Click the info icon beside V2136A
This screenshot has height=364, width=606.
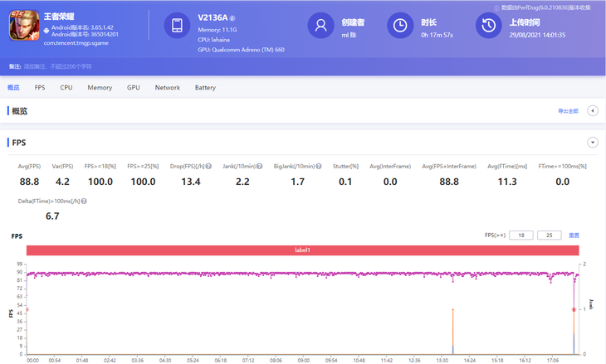tap(232, 17)
